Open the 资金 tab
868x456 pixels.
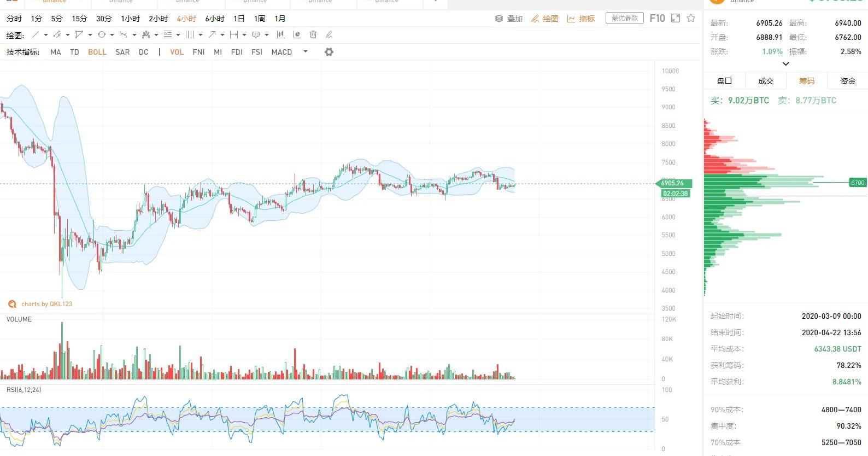(848, 81)
